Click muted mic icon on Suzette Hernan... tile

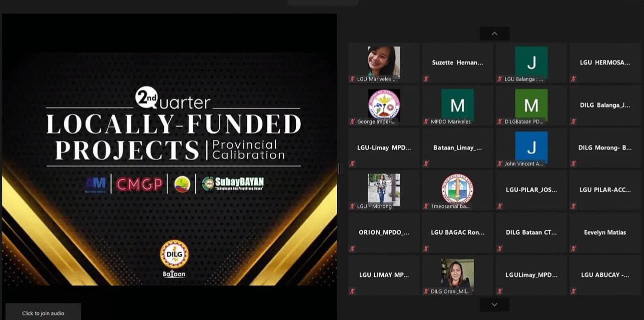click(426, 79)
